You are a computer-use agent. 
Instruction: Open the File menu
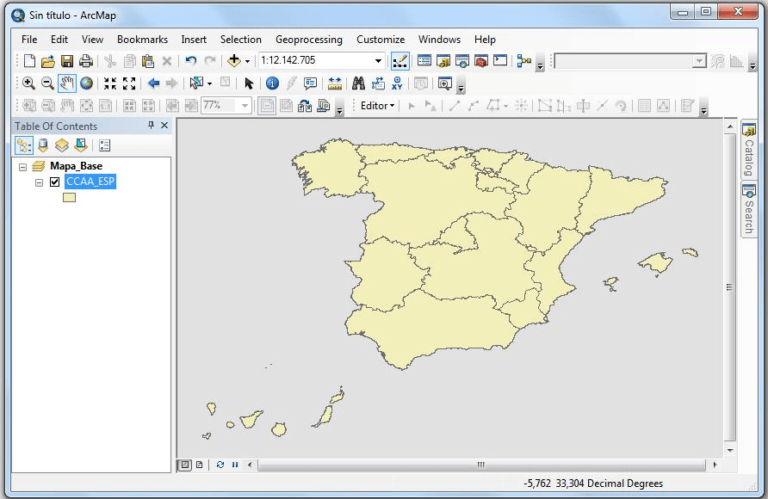click(29, 39)
